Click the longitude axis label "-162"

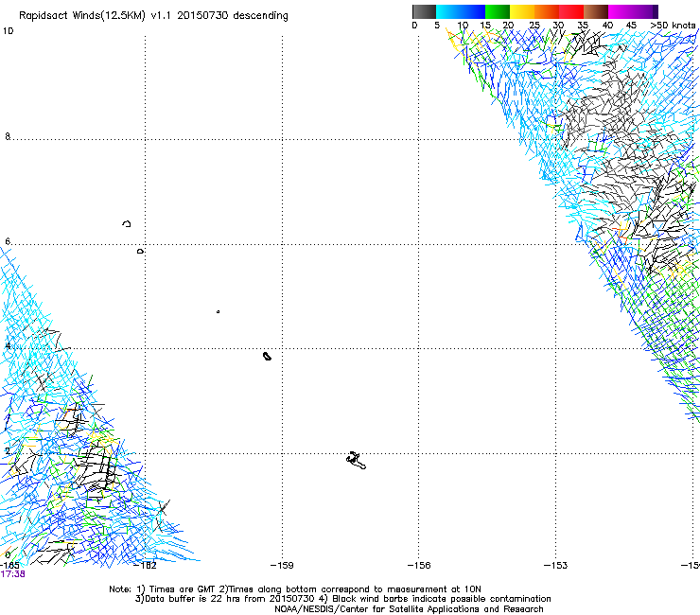146,565
